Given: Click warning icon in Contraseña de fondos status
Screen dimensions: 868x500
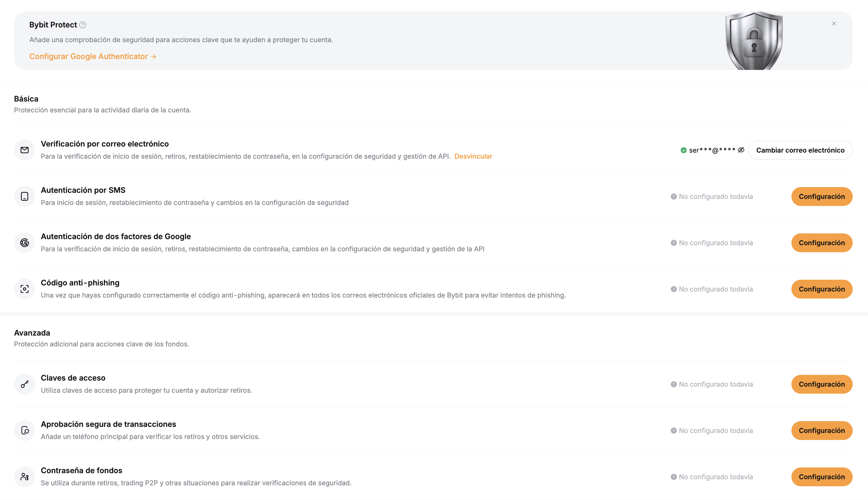Looking at the screenshot, I should 674,477.
